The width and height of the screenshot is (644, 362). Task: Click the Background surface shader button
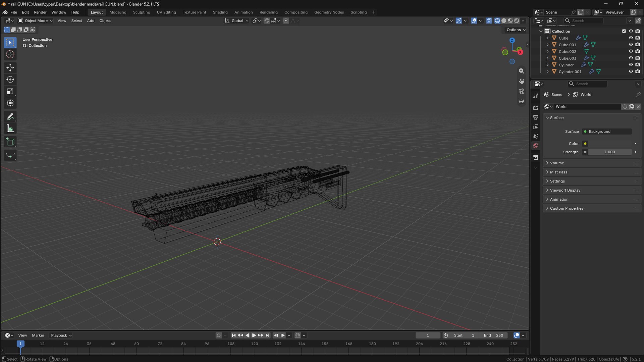[x=607, y=132]
